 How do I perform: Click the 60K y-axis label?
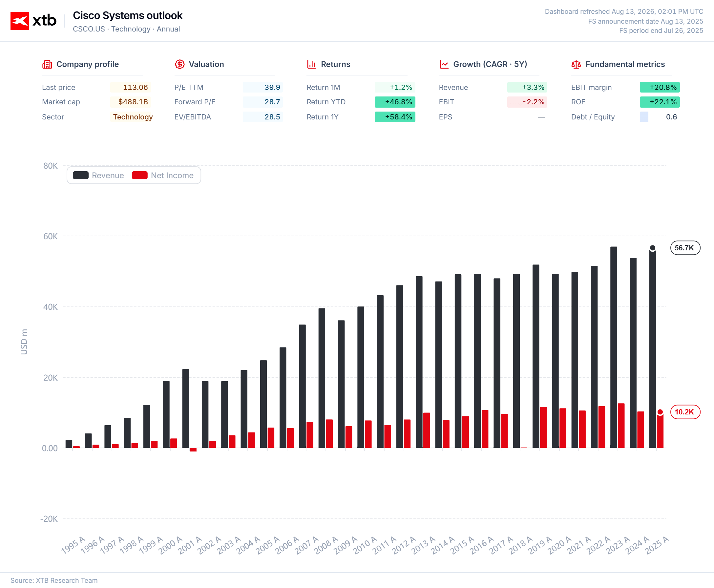[x=51, y=237]
